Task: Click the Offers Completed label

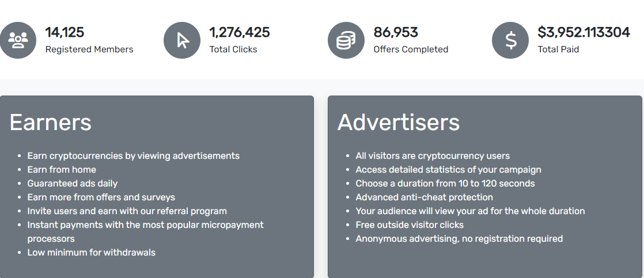Action: pos(411,49)
